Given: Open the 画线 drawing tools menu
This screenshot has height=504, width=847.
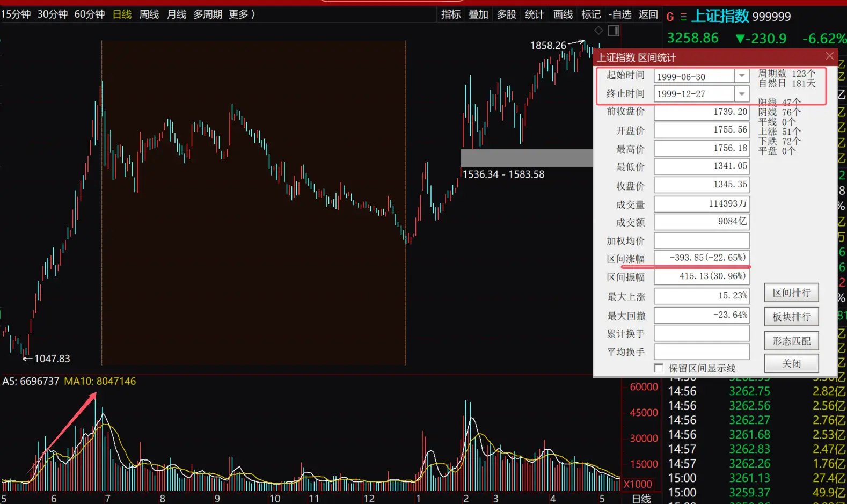Looking at the screenshot, I should click(563, 14).
